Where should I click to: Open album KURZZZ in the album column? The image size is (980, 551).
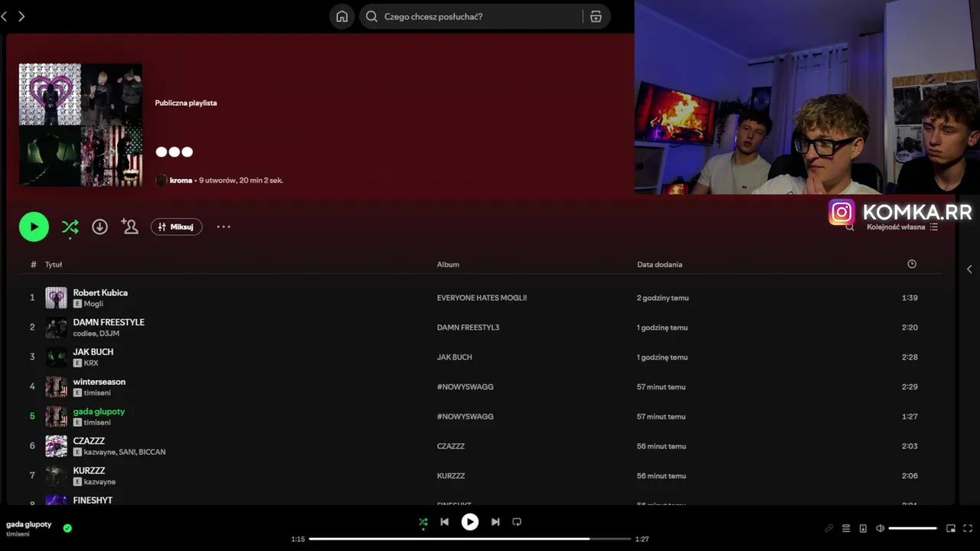coord(451,476)
